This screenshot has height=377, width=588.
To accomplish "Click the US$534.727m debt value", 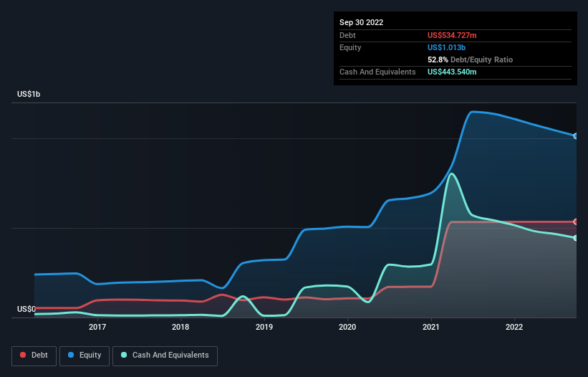I will click(452, 35).
